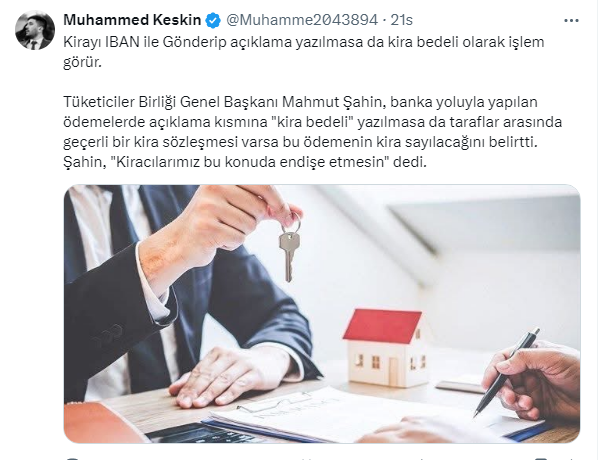Open the three-dot More options menu
This screenshot has width=602, height=460.
571,20
